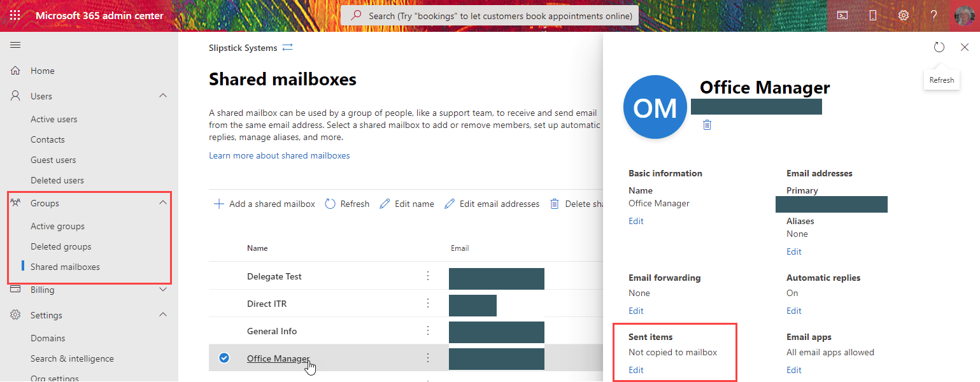Image resolution: width=980 pixels, height=382 pixels.
Task: Go to Active groups
Action: click(57, 226)
